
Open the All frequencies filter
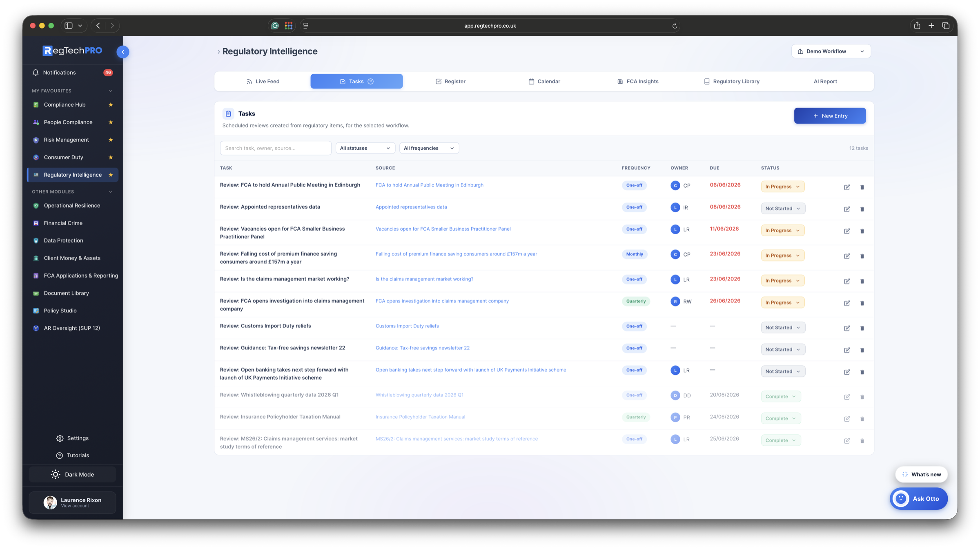[x=429, y=148]
